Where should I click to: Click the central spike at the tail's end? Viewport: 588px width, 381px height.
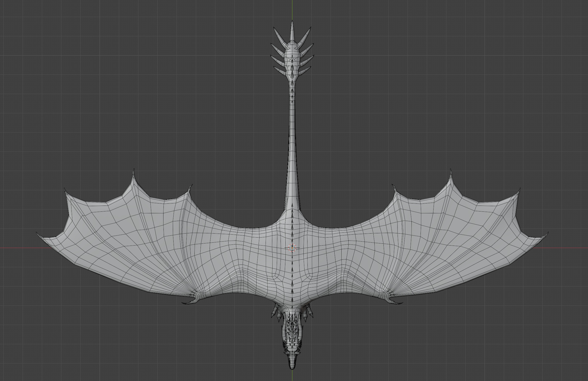(x=292, y=31)
